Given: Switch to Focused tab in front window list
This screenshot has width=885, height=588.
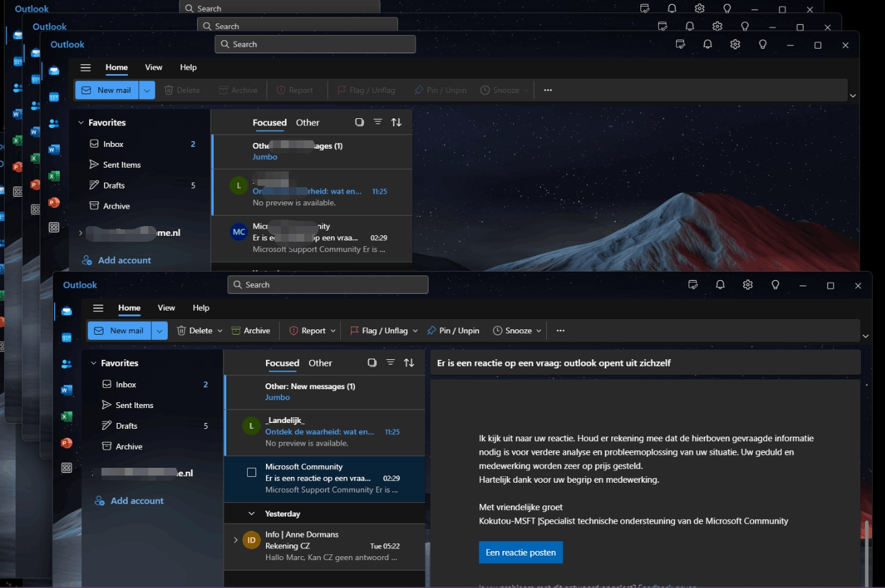Looking at the screenshot, I should tap(282, 363).
